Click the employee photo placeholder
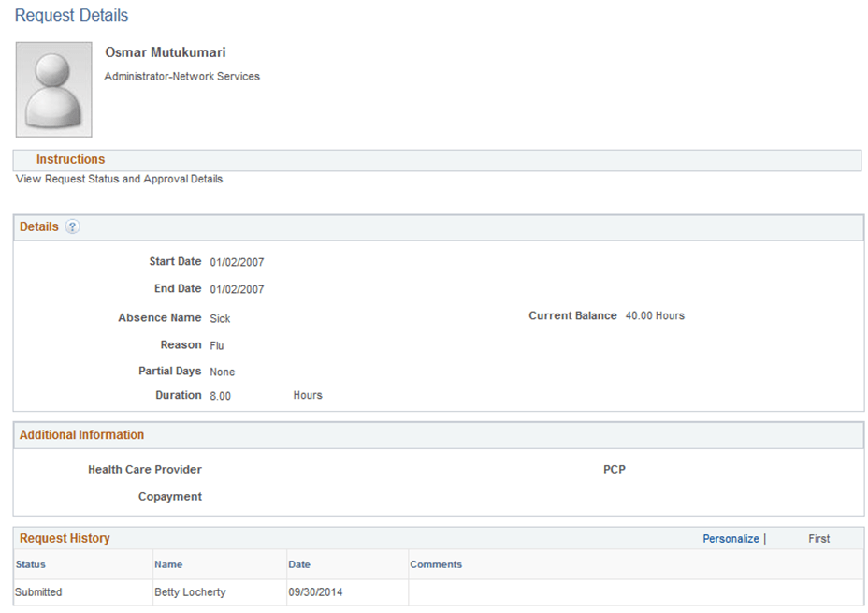 coord(52,88)
